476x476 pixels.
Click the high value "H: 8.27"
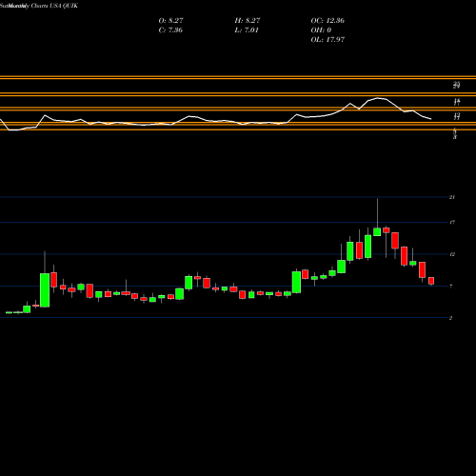tap(248, 21)
